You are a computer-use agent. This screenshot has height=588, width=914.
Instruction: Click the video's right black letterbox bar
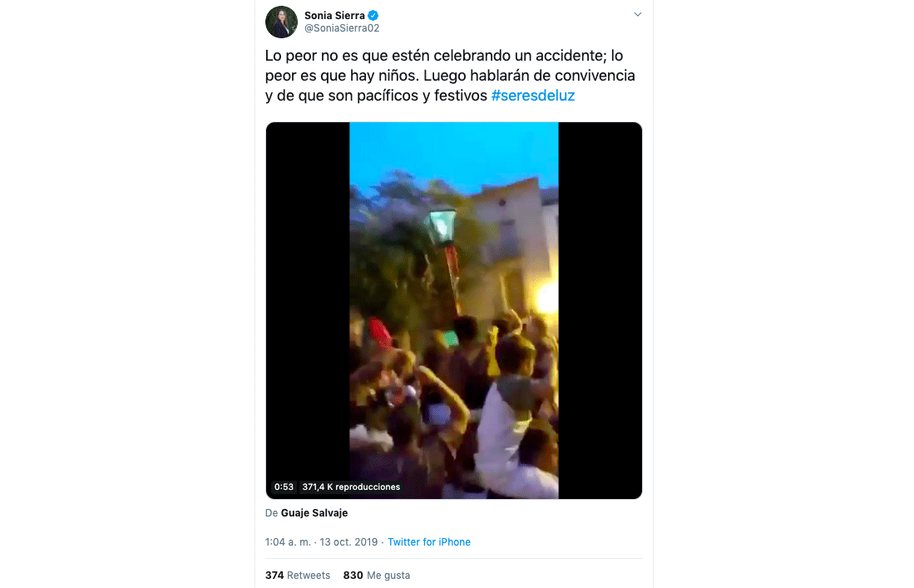click(600, 310)
